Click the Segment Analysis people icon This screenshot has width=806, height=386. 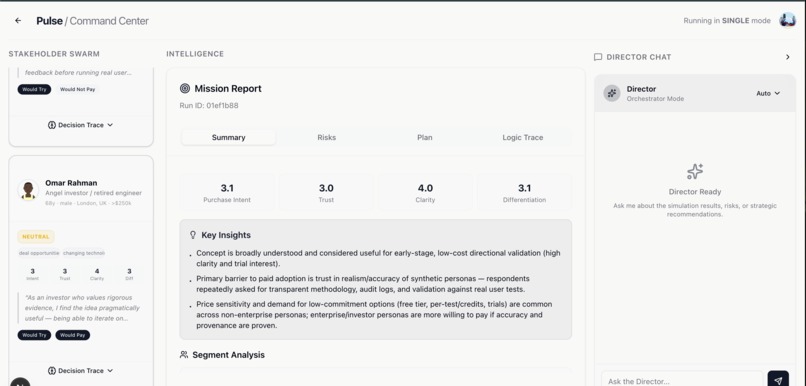184,355
